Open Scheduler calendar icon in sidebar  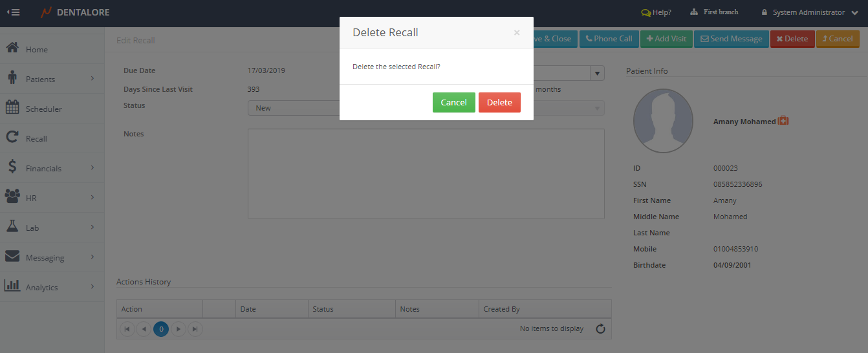click(x=12, y=108)
